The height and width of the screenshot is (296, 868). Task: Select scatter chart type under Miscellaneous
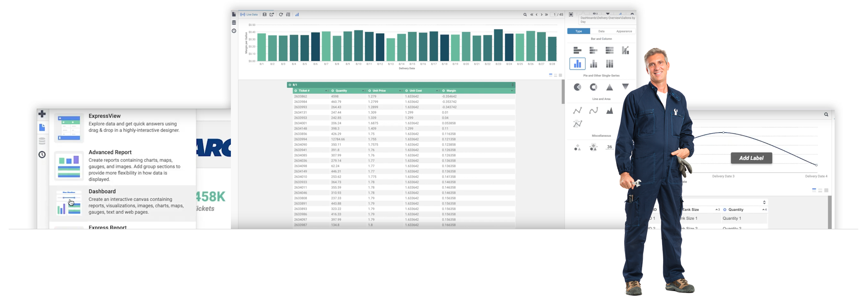click(x=577, y=148)
